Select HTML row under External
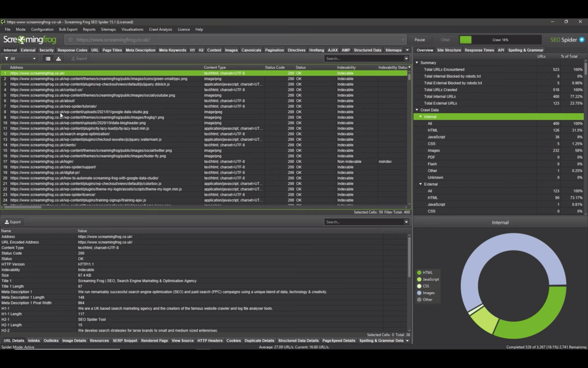The height and width of the screenshot is (368, 588). pyautogui.click(x=499, y=198)
